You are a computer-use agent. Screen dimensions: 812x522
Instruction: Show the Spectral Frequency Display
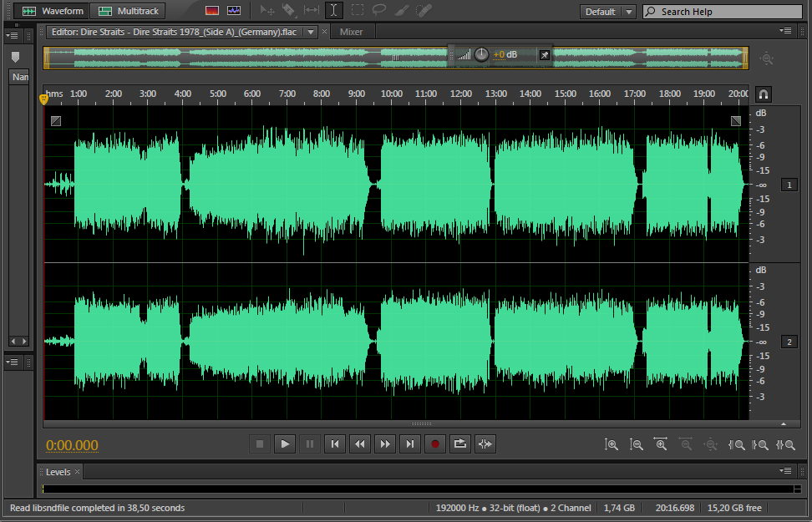pos(212,10)
